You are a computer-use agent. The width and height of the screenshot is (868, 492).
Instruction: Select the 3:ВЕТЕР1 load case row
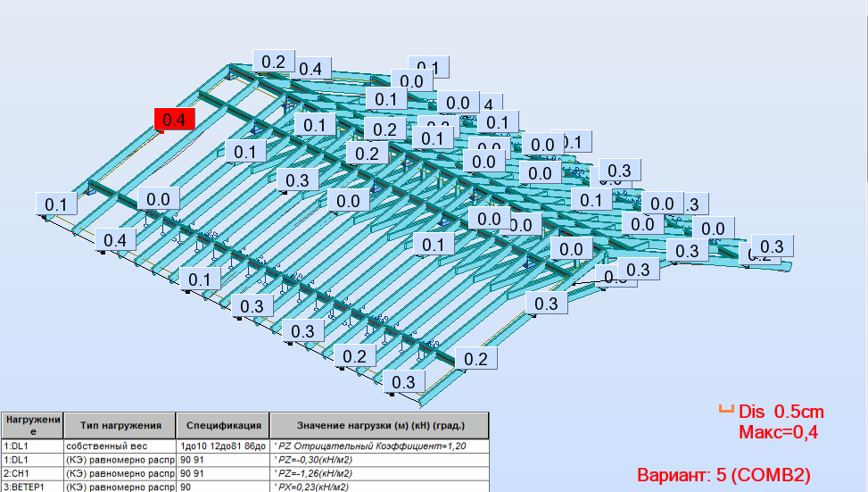pyautogui.click(x=31, y=487)
